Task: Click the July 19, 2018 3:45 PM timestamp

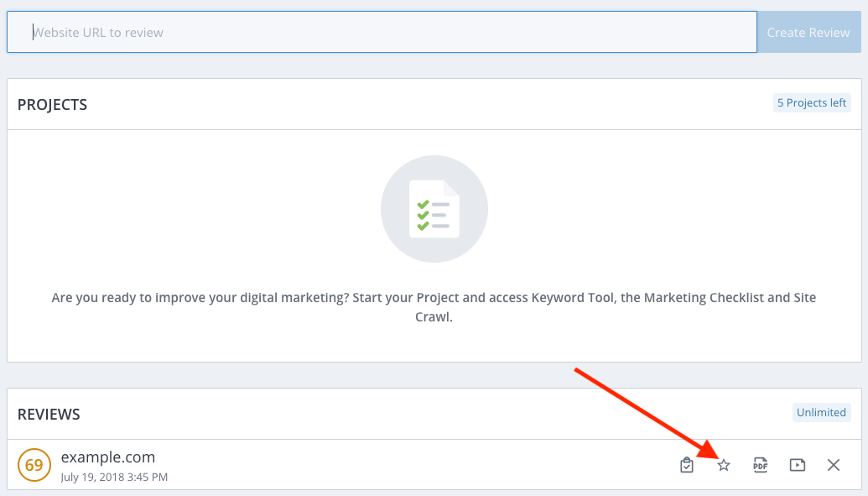Action: [114, 478]
